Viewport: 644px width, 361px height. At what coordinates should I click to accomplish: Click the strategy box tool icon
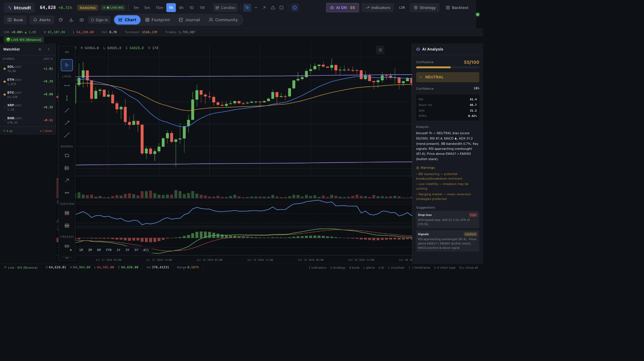(x=67, y=246)
